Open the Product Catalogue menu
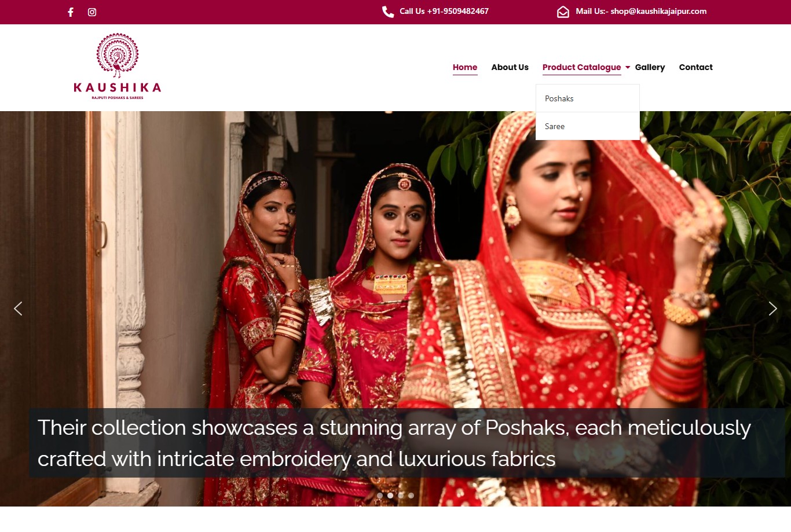 click(x=581, y=67)
